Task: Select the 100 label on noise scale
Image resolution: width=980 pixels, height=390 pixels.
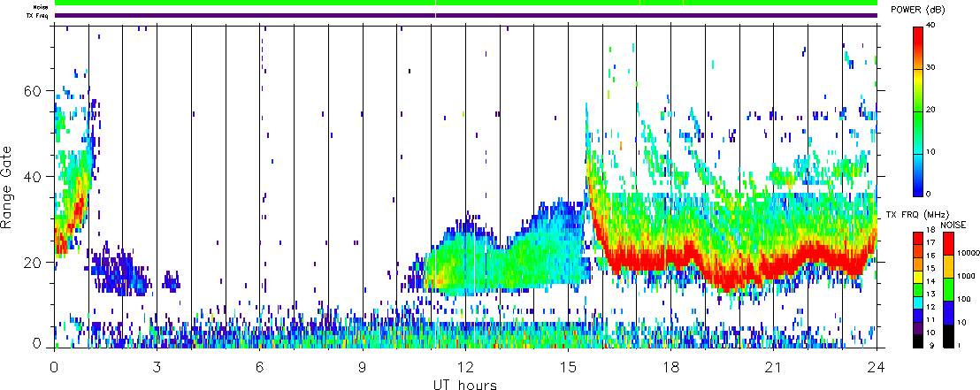Action: pyautogui.click(x=963, y=301)
